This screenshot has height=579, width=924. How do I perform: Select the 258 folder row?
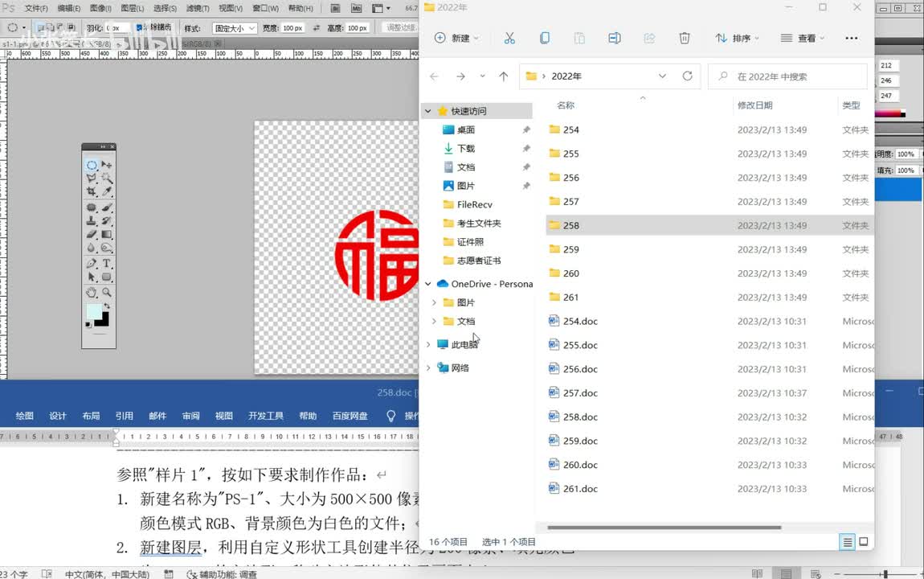pos(709,225)
